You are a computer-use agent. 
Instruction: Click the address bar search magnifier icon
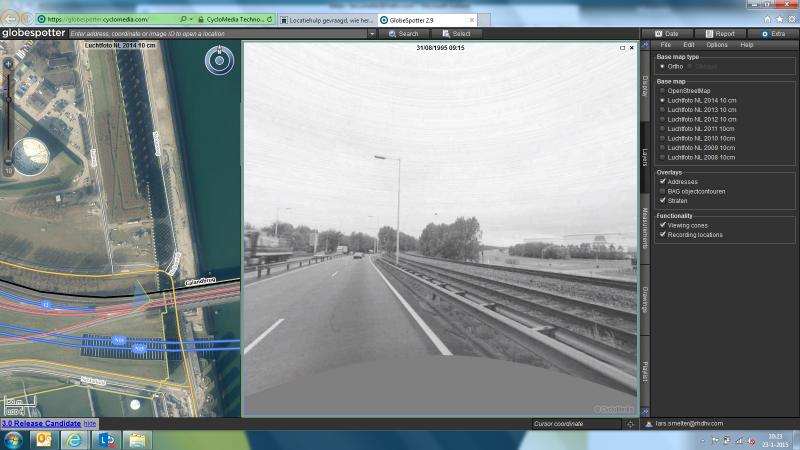point(183,19)
